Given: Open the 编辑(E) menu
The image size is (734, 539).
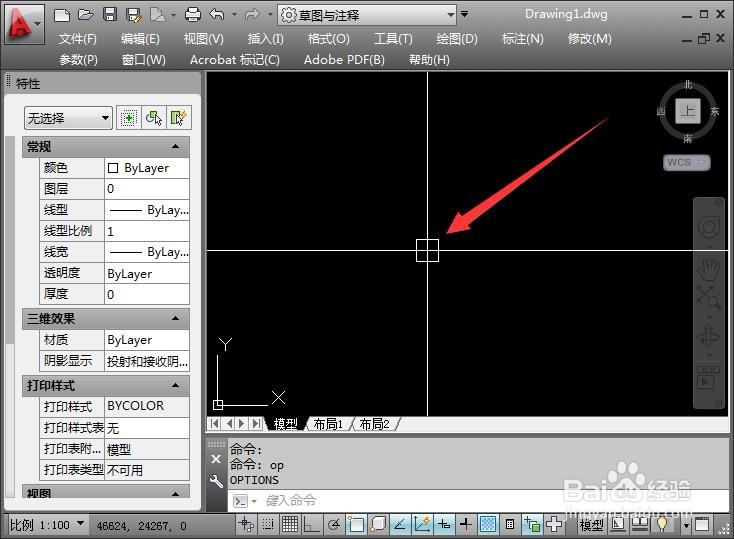Looking at the screenshot, I should pyautogui.click(x=140, y=39).
